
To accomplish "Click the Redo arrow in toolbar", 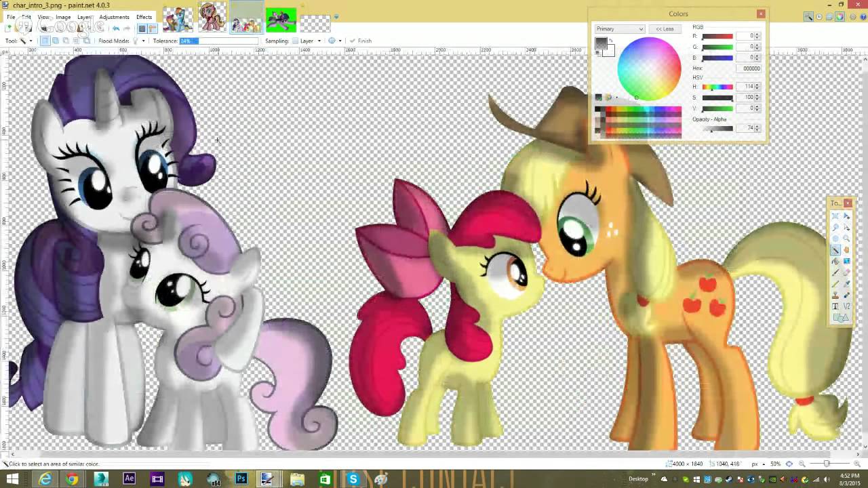I will point(127,28).
